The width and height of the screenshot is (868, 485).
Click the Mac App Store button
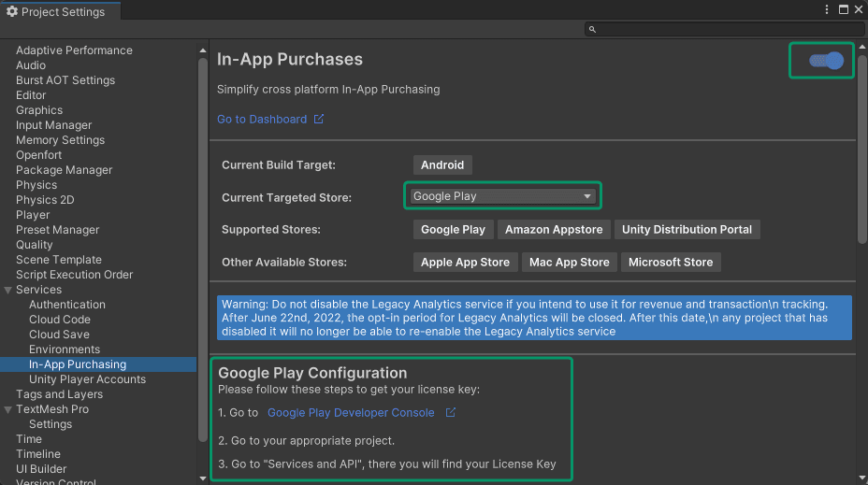[569, 263]
